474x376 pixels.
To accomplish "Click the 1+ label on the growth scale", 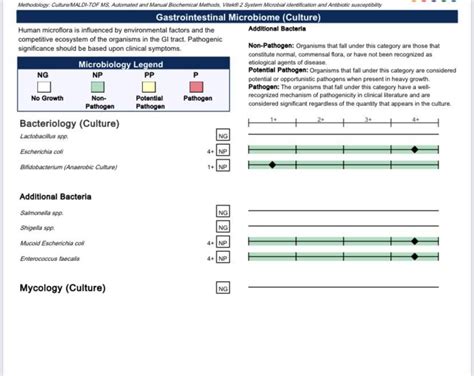I will point(273,119).
